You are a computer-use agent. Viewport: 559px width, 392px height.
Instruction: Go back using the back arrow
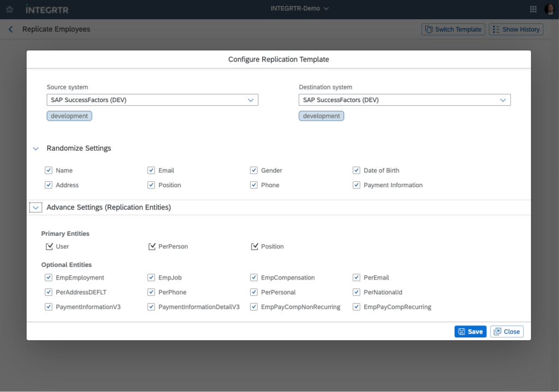(x=10, y=29)
